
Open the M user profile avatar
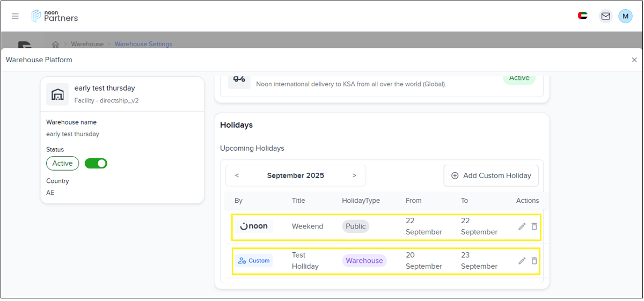pyautogui.click(x=625, y=16)
